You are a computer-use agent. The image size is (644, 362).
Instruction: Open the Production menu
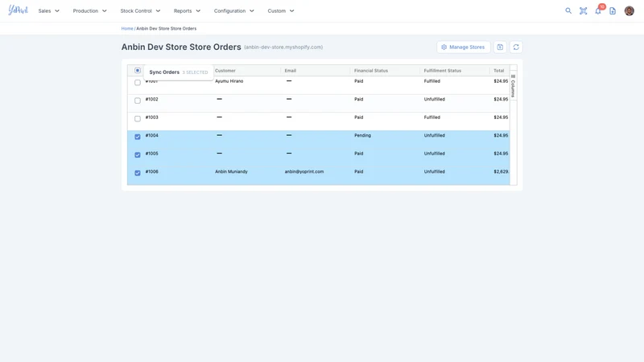pos(85,11)
